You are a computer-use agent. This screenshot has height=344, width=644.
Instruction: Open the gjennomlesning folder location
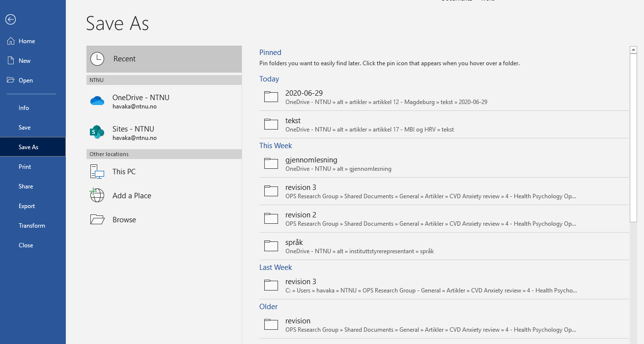coord(311,160)
